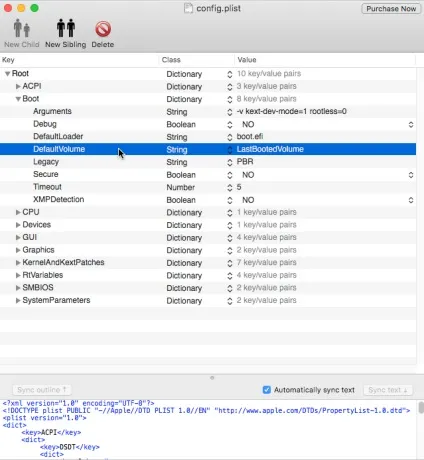Click the red Delete toolbar icon
This screenshot has width=424, height=460.
pos(103,29)
